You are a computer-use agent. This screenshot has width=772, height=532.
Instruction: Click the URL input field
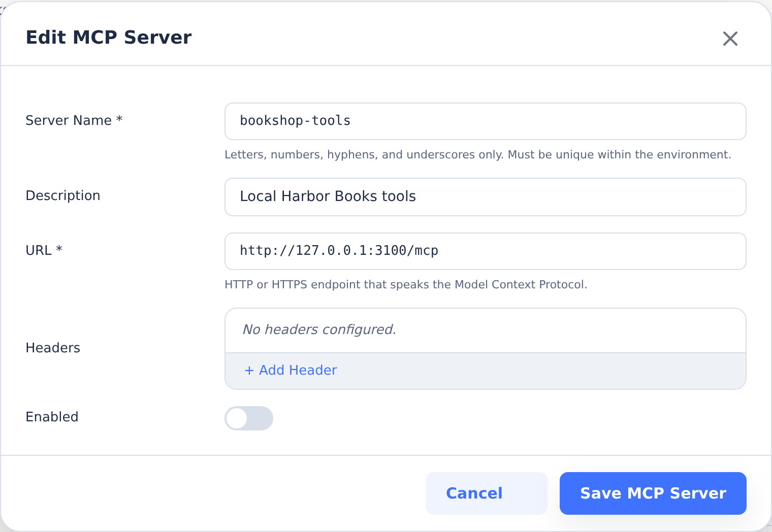(485, 251)
